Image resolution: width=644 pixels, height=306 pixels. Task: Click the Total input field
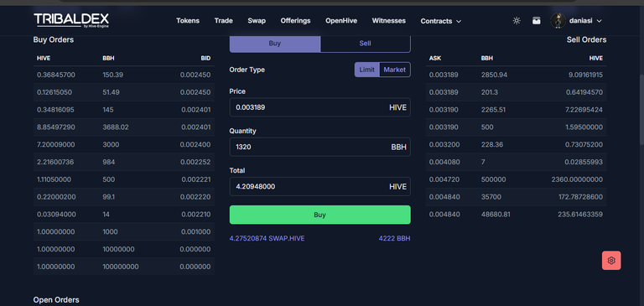click(x=320, y=186)
